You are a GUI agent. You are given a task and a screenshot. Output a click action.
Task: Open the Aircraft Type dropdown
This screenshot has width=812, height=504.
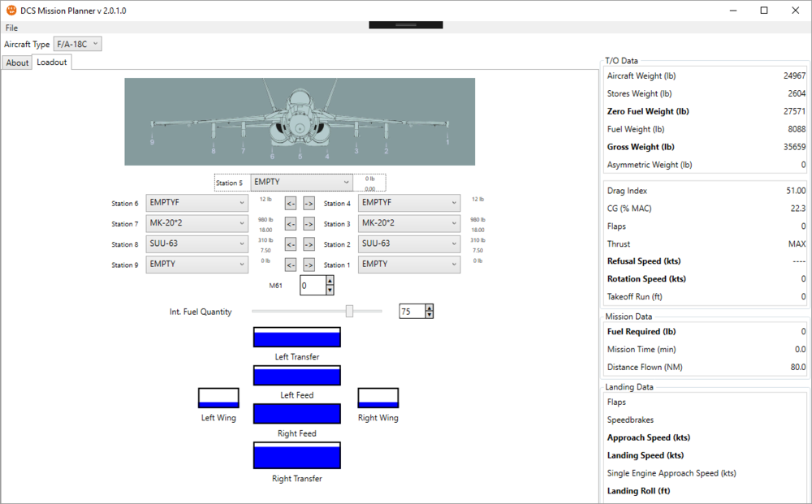tap(78, 44)
